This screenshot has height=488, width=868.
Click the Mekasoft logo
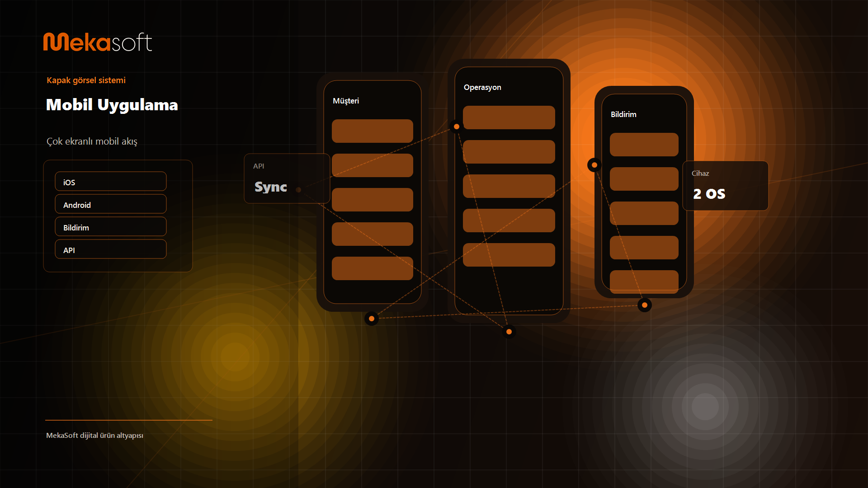point(98,42)
